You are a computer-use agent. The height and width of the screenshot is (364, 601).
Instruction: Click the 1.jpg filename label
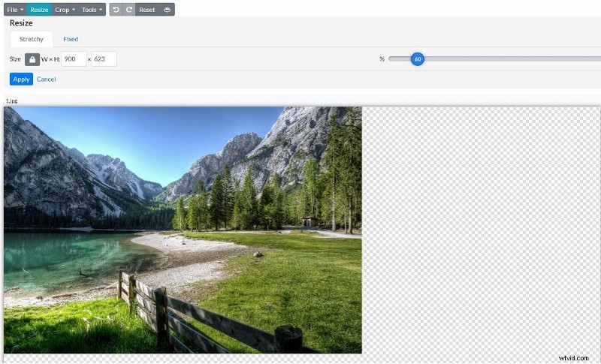[x=11, y=101]
